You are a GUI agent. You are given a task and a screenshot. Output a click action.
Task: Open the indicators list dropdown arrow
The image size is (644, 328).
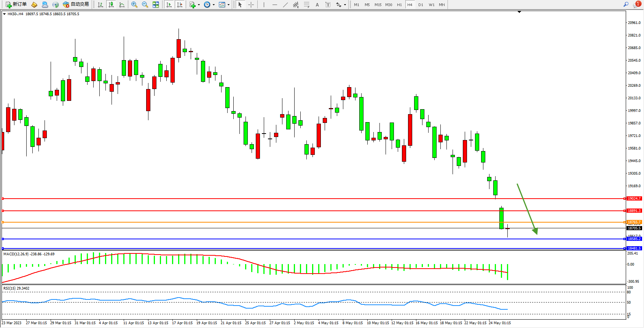click(x=199, y=5)
